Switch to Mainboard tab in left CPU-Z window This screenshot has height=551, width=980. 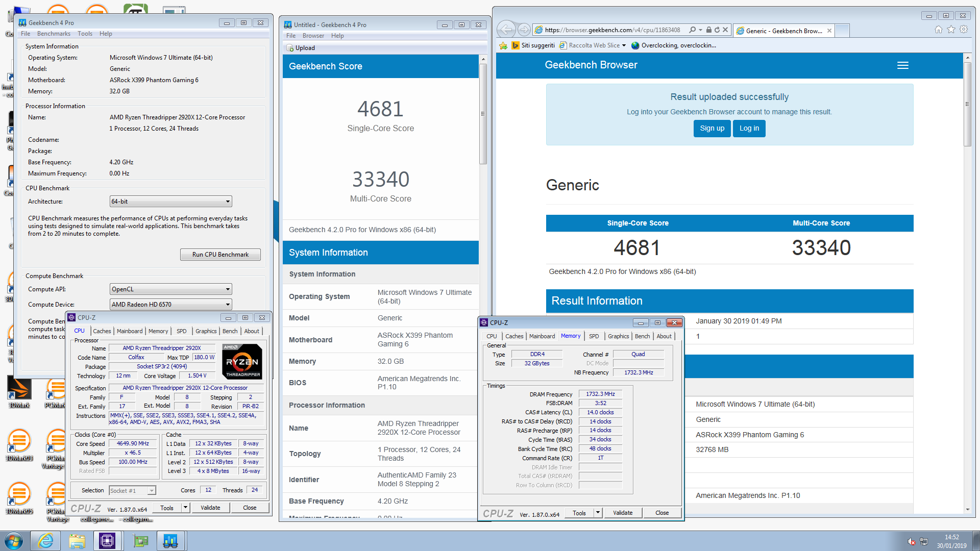(x=130, y=331)
